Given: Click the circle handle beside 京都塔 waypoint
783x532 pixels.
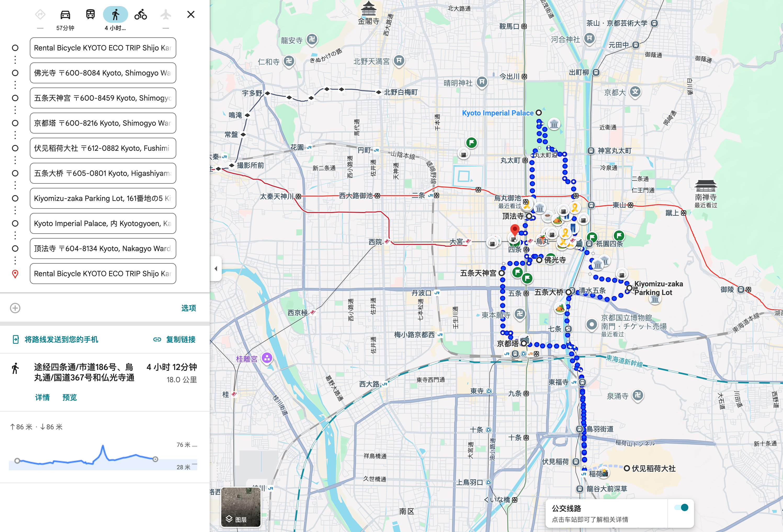Looking at the screenshot, I should 15,123.
